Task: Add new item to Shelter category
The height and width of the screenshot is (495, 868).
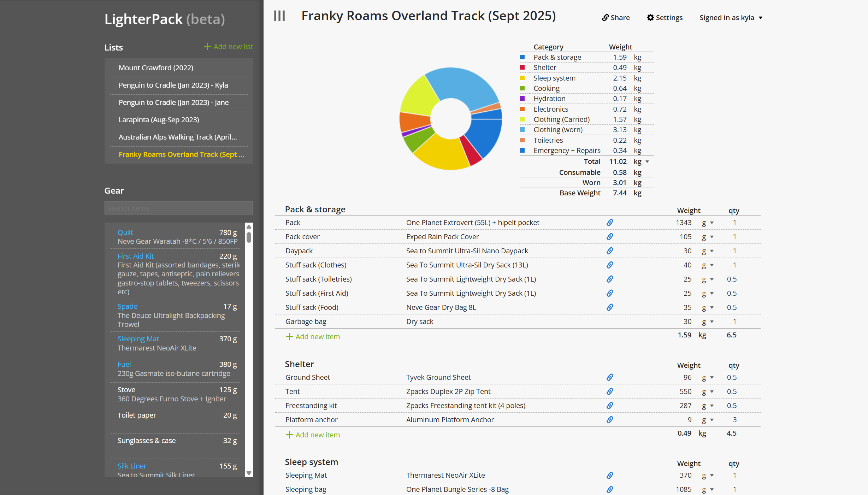Action: [313, 435]
